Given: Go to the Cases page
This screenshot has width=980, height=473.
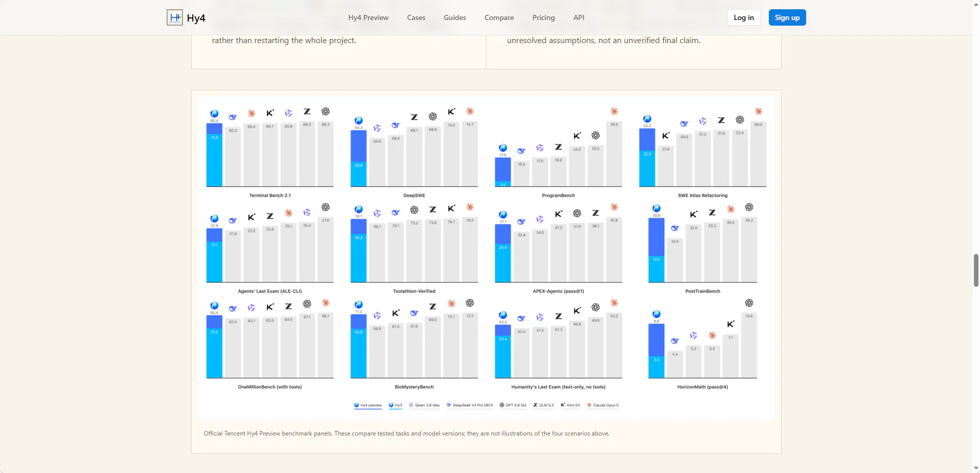Looking at the screenshot, I should coord(416,17).
